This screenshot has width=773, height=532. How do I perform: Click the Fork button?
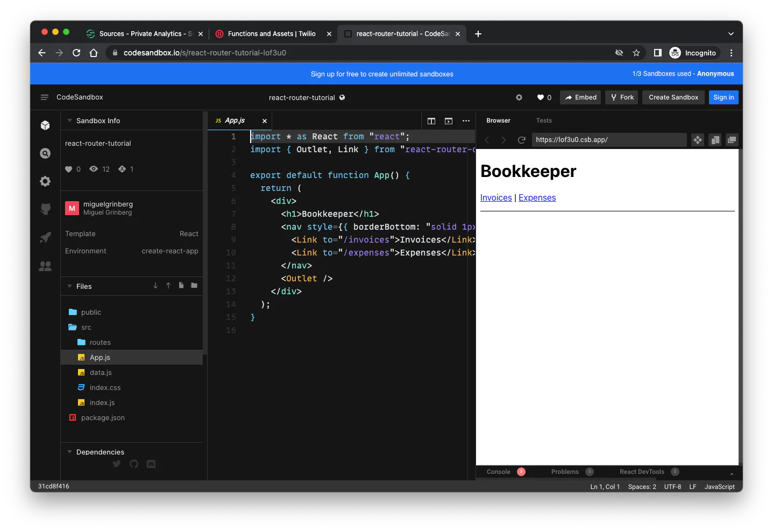[621, 97]
